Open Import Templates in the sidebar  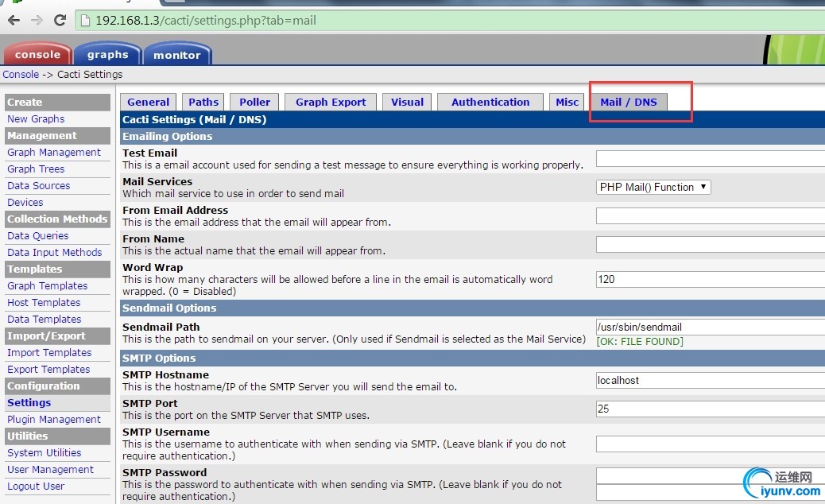pyautogui.click(x=49, y=352)
